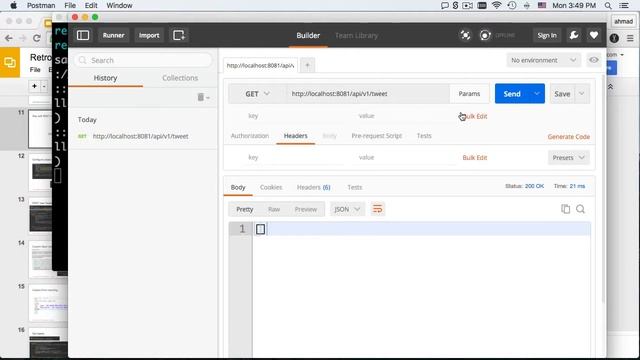Click the browser back arrow behind Postman
Viewport: 640px width, 360px height.
(x=9, y=38)
